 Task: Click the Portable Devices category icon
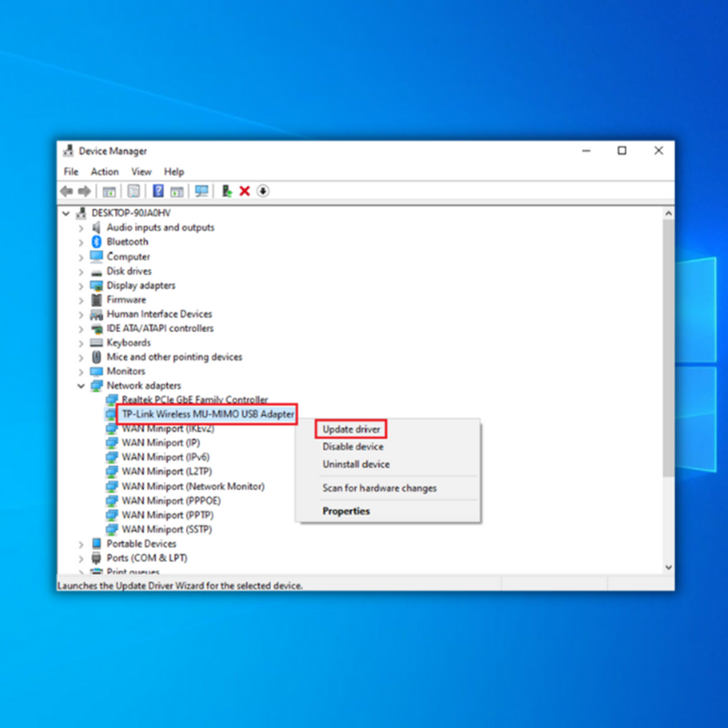[x=96, y=544]
